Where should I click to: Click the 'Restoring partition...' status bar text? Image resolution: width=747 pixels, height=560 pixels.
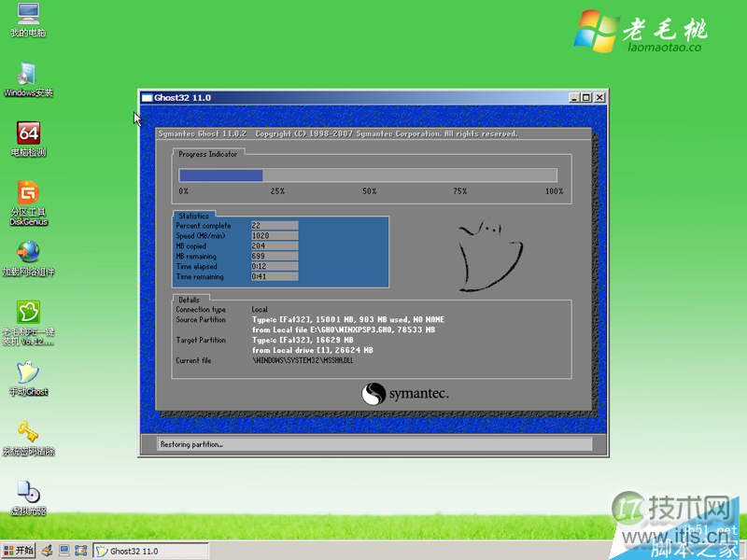click(191, 444)
